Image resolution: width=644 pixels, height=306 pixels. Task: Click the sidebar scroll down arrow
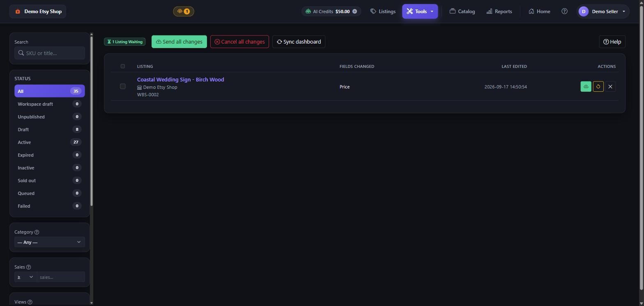click(x=91, y=303)
